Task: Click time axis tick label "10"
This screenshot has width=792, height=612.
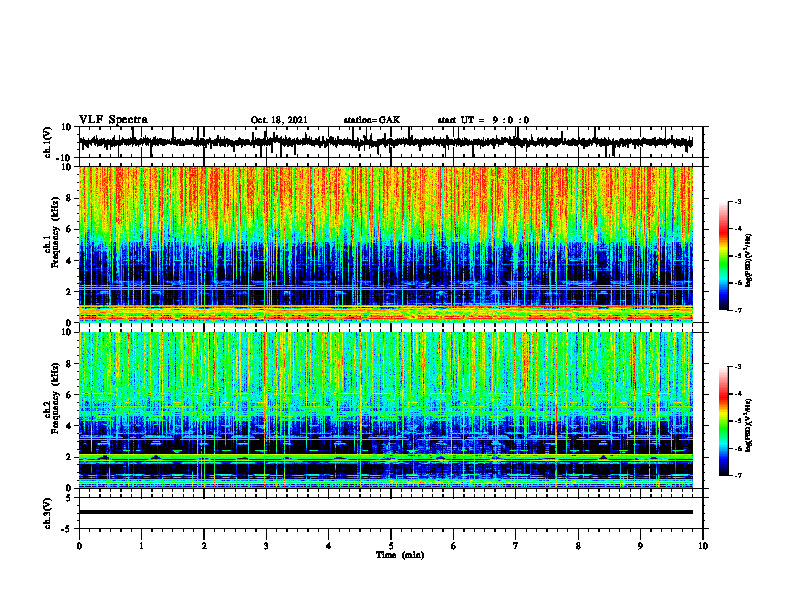Action: [703, 546]
